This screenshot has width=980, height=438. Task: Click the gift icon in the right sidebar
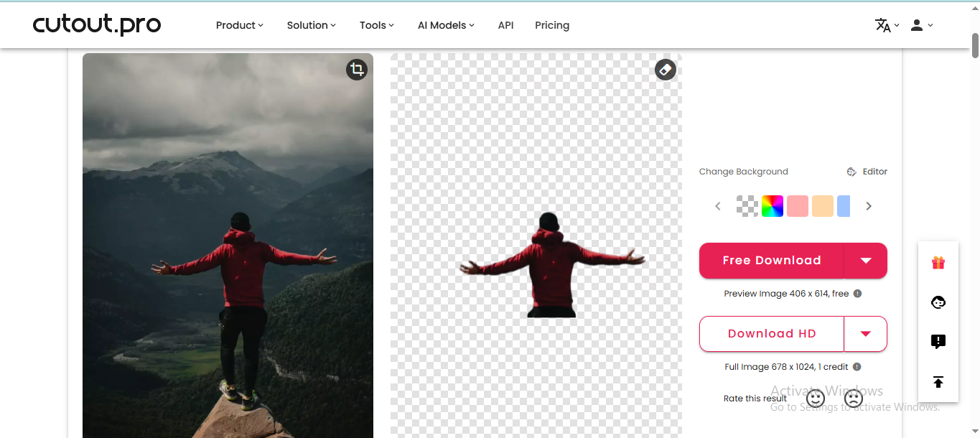click(938, 262)
